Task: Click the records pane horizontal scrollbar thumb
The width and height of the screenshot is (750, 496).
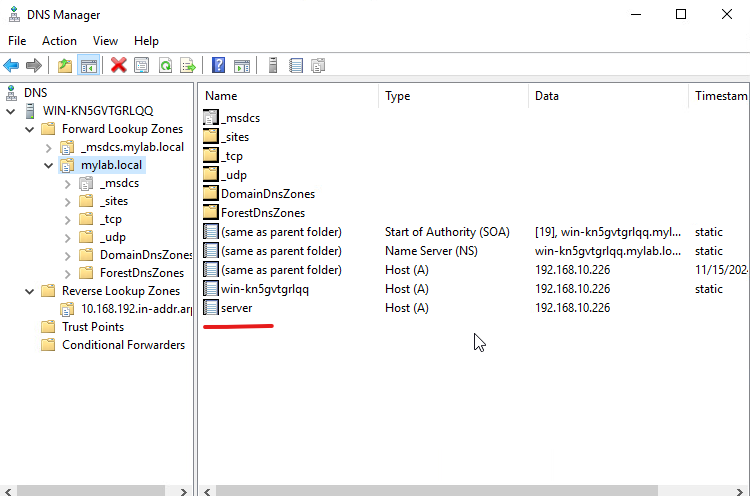Action: click(437, 491)
